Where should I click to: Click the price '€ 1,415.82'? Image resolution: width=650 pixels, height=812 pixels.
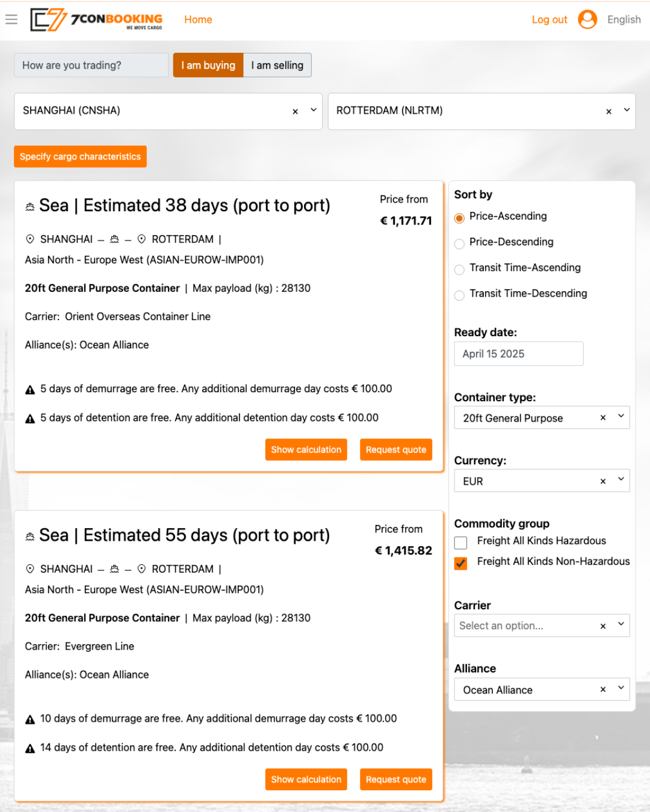(403, 550)
